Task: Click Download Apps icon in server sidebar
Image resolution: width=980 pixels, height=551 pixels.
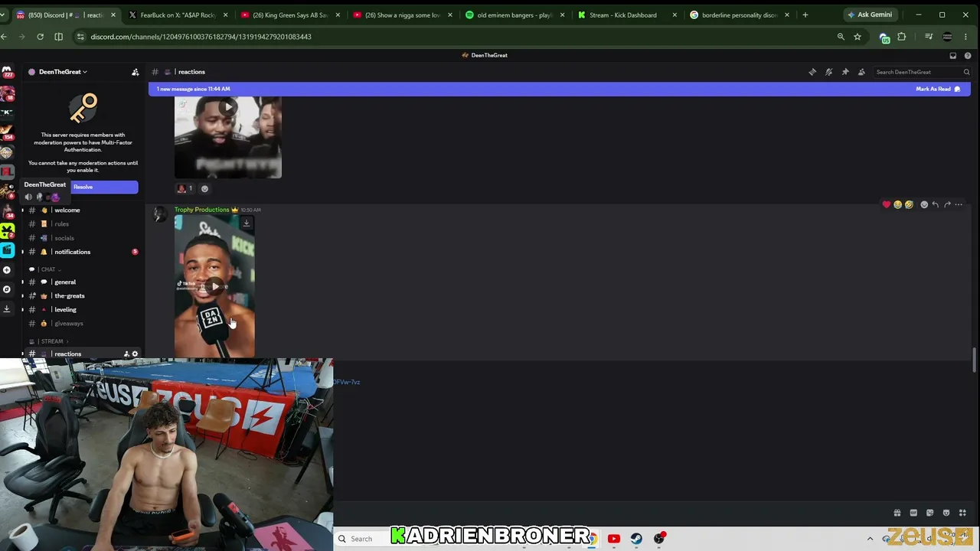Action: click(x=7, y=308)
